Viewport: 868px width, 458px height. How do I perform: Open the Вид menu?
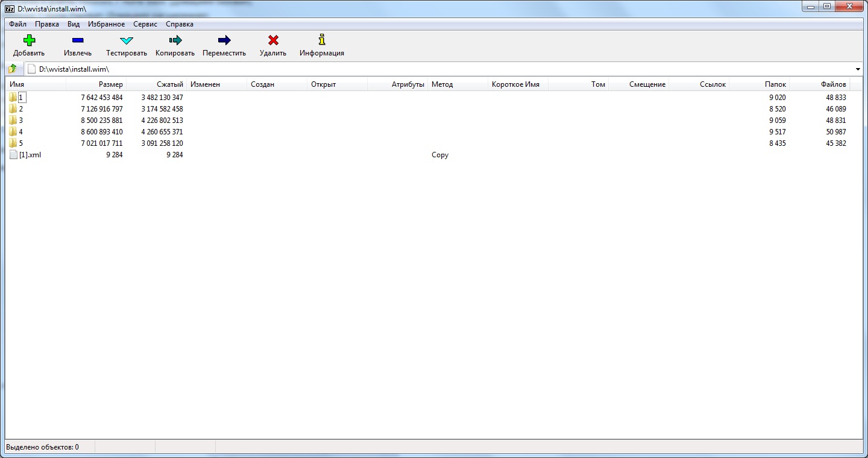click(x=74, y=24)
